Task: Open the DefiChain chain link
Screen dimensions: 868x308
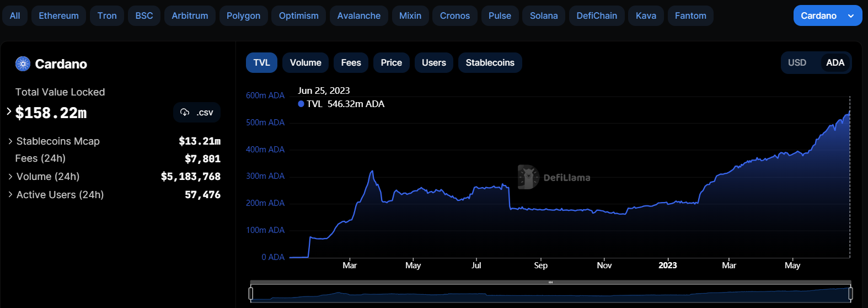Action: point(597,15)
